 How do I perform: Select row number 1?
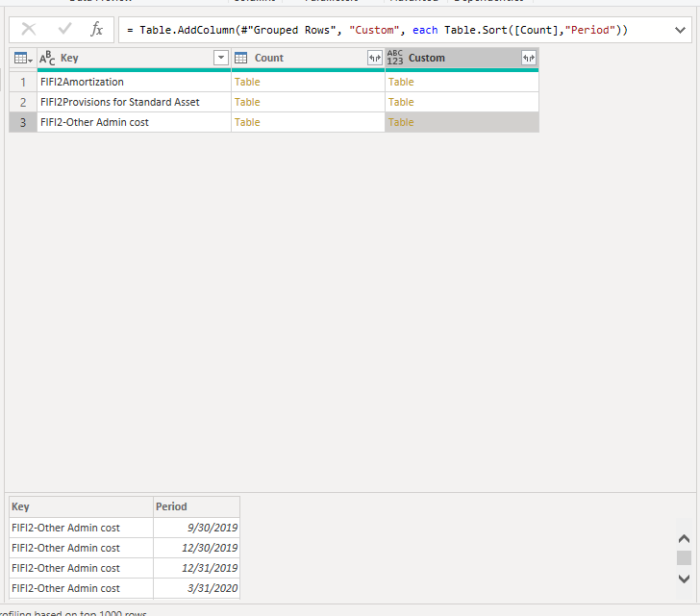pyautogui.click(x=23, y=82)
